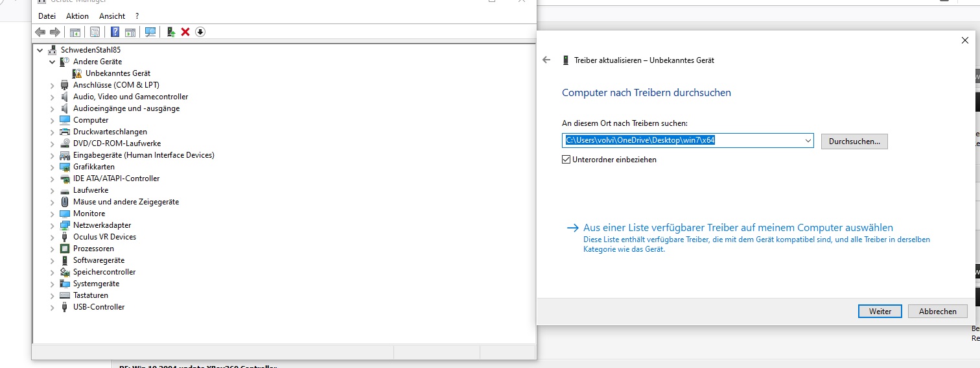Image resolution: width=980 pixels, height=368 pixels.
Task: Click into the driver search path field
Action: pos(681,141)
